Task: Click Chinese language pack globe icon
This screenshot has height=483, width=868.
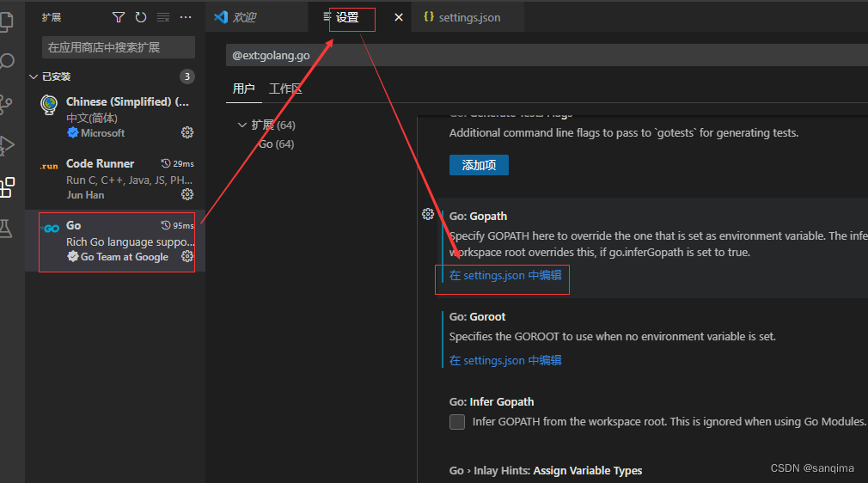Action: coord(49,104)
